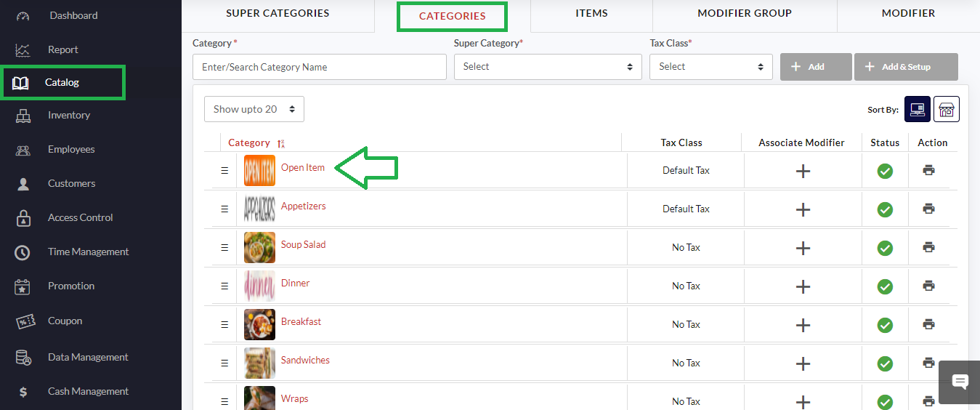Click the drag handle for Soup Salad row
This screenshot has width=980, height=410.
pos(224,247)
